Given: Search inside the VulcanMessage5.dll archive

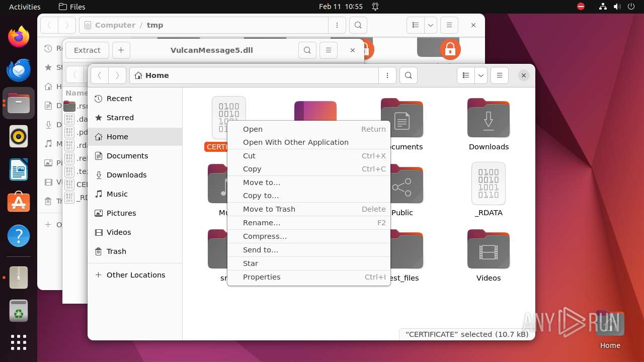Looking at the screenshot, I should pyautogui.click(x=307, y=50).
